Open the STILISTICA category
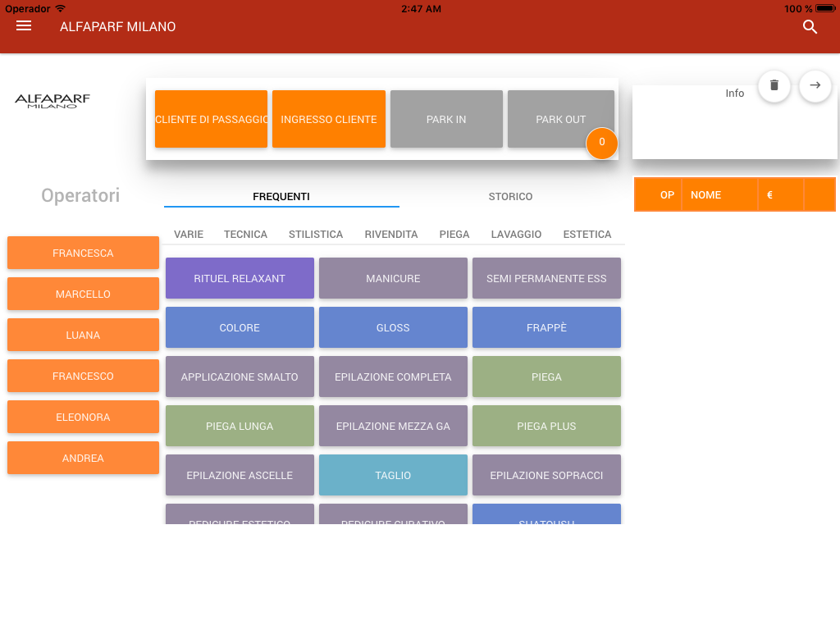 click(316, 234)
